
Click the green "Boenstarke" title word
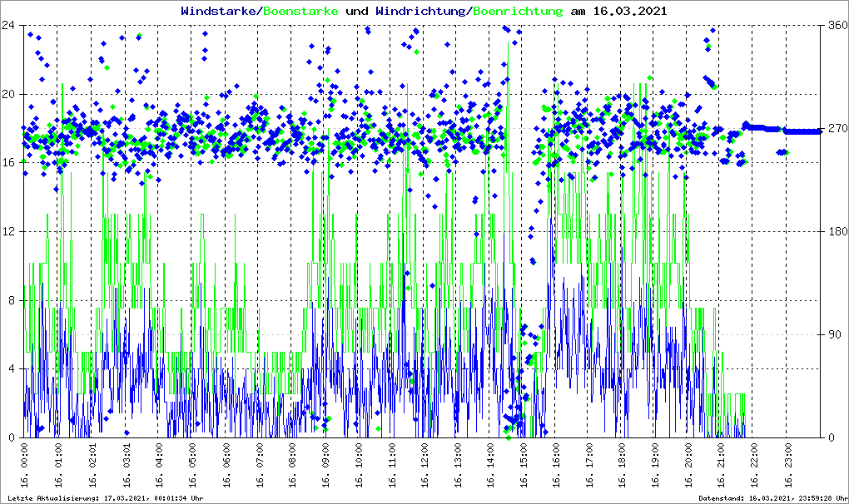300,12
